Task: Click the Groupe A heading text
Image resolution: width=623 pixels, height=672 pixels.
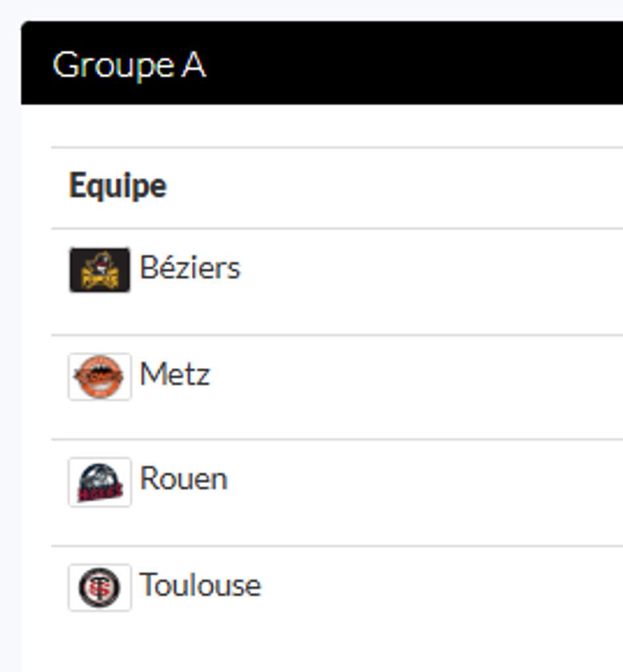Action: point(129,66)
